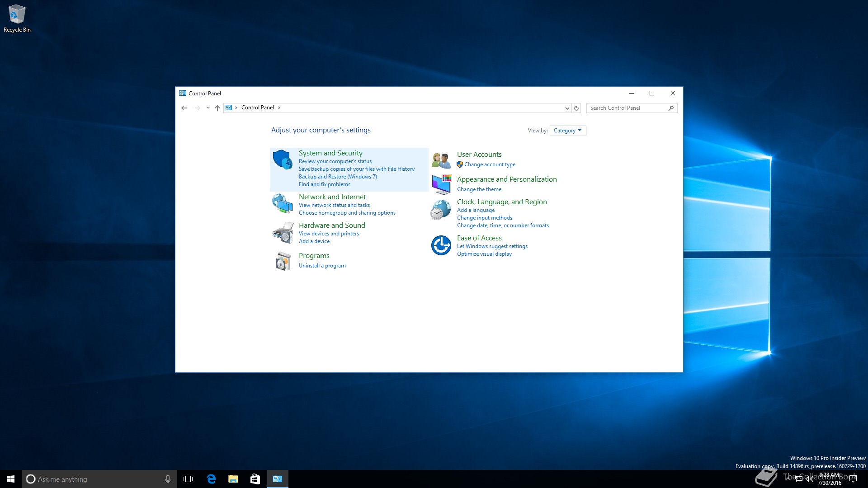This screenshot has width=868, height=488.
Task: Open the Change account type link
Action: tap(490, 164)
